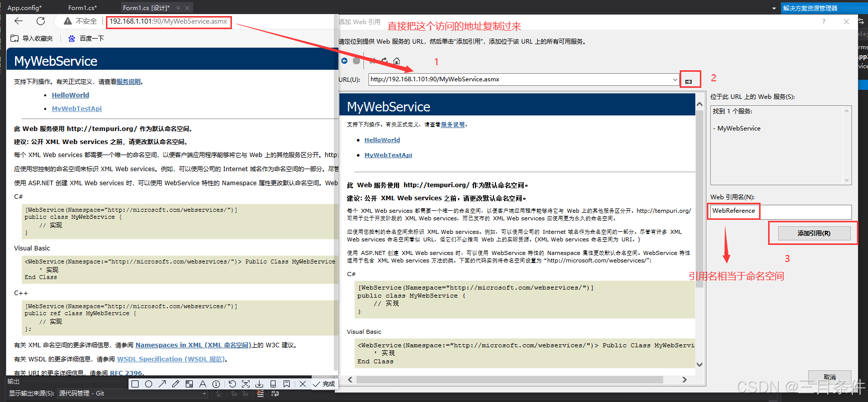Select the numbered marker annotation tool
The image size is (868, 402).
pyautogui.click(x=216, y=384)
